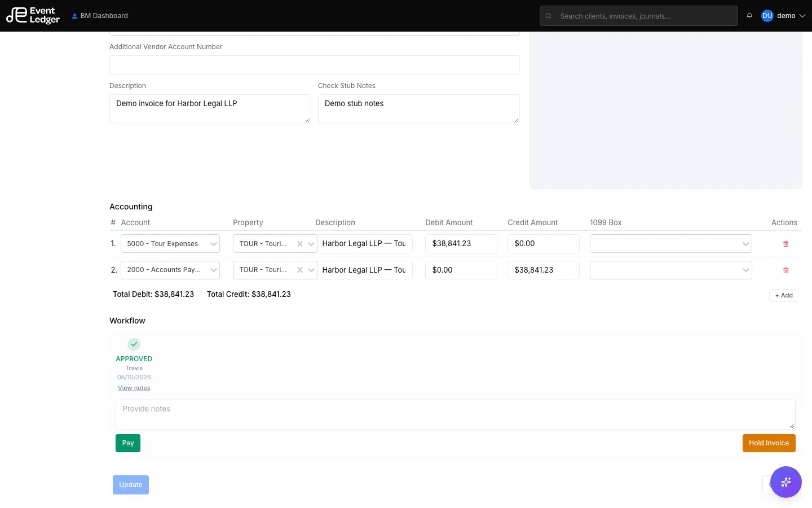Click the search magnifier icon
The width and height of the screenshot is (812, 508).
point(549,16)
